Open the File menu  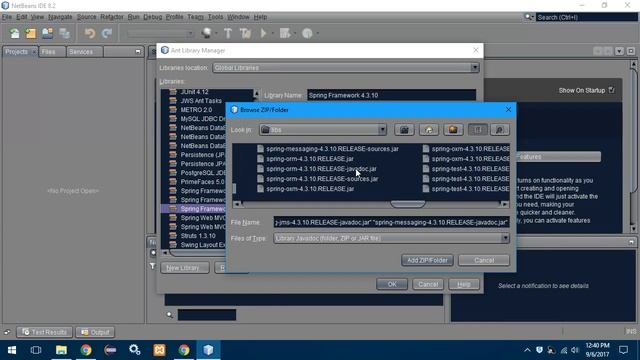click(7, 17)
